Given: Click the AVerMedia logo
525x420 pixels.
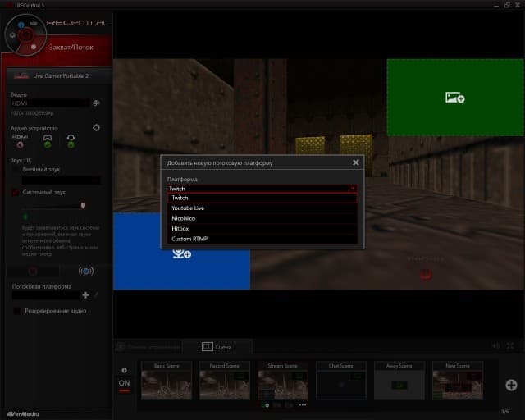Looking at the screenshot, I should [23, 414].
